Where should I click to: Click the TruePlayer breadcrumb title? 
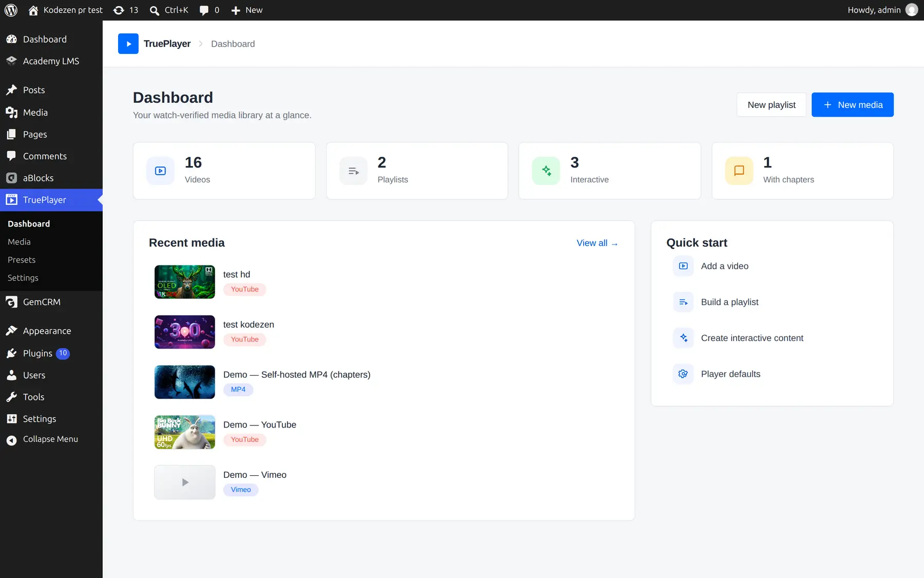point(167,44)
